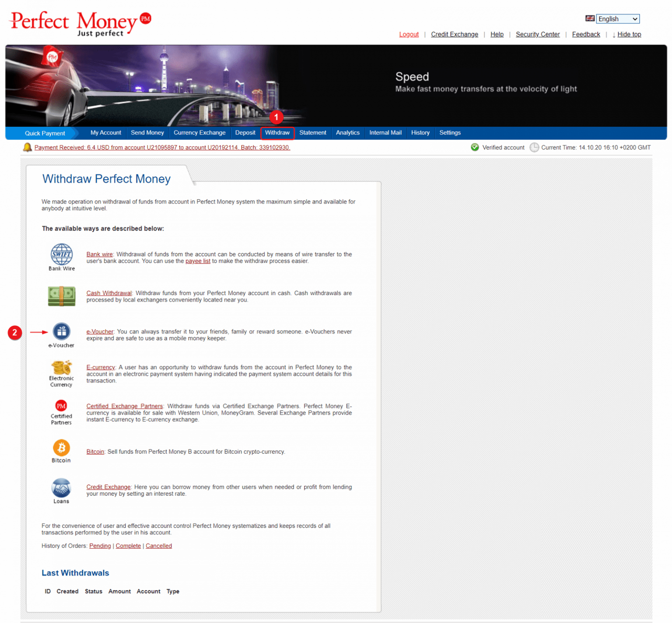The height and width of the screenshot is (623, 672).
Task: Click the e-Voucher gift icon
Action: (x=61, y=331)
